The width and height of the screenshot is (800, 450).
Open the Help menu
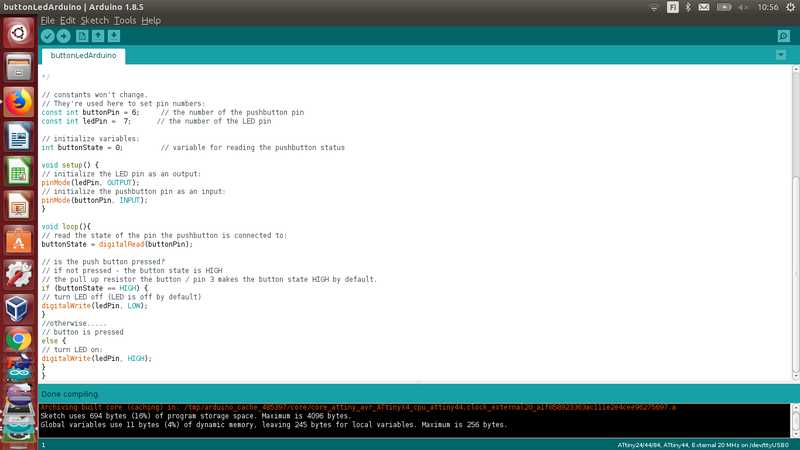tap(151, 20)
